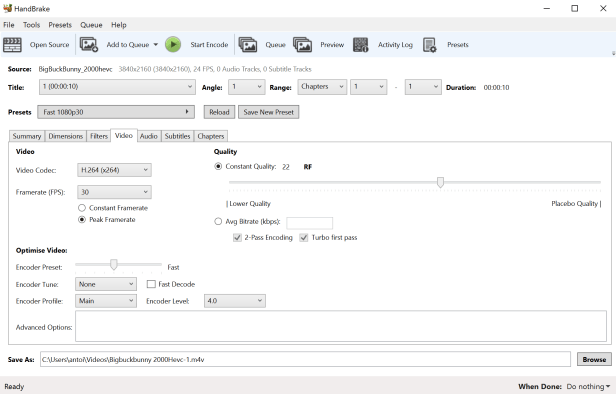
Task: Click the Duration value 00:00:10
Action: point(496,88)
